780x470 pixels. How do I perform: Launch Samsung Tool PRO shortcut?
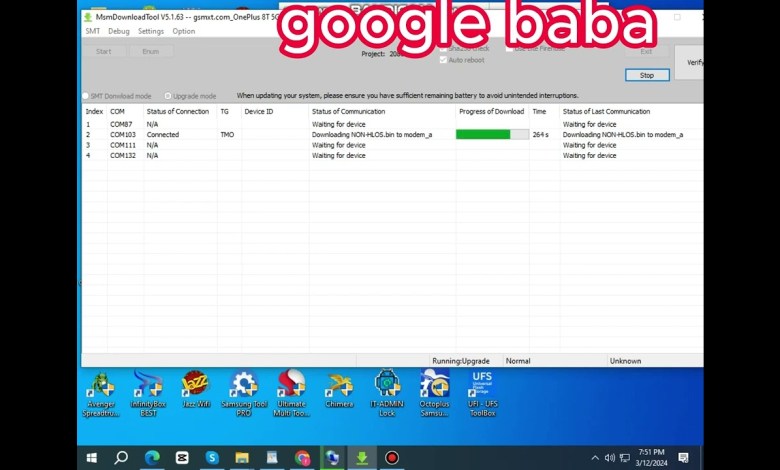(243, 385)
